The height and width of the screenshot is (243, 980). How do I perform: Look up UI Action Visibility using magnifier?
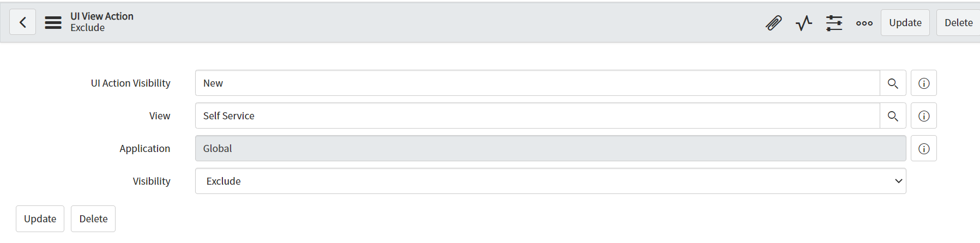893,83
